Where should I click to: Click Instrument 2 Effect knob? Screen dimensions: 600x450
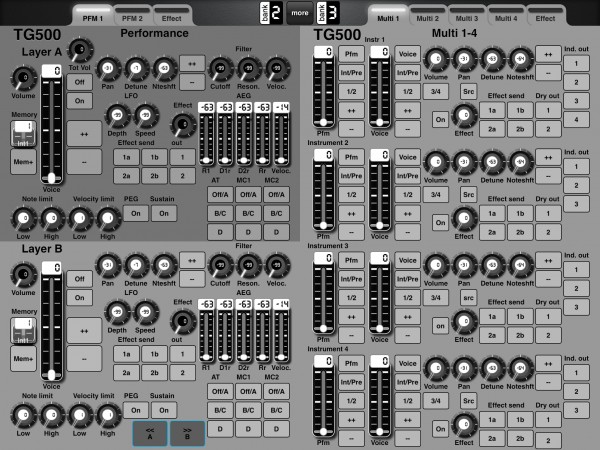point(464,219)
